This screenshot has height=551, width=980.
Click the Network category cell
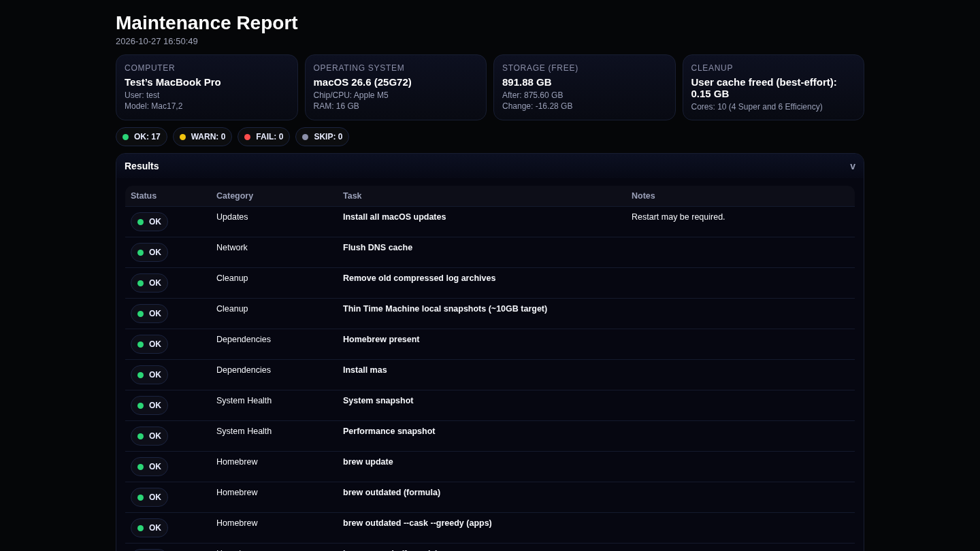pos(232,248)
